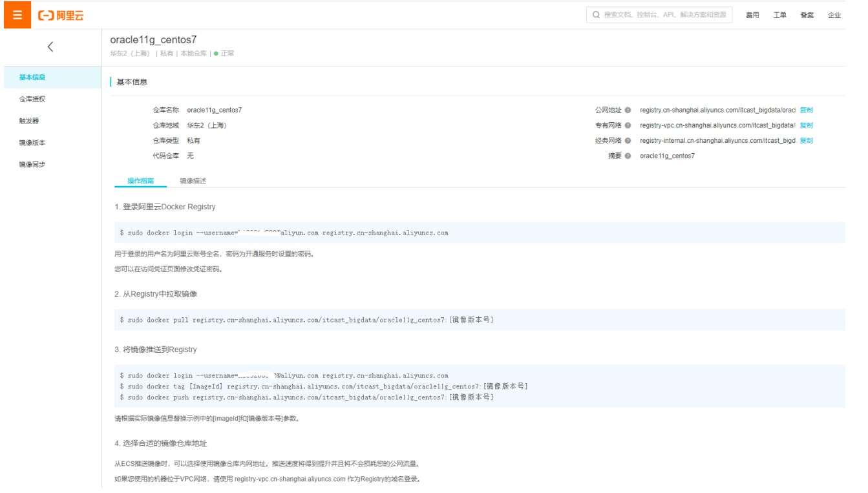Click the Aliyun logo
The image size is (868, 493).
click(61, 15)
